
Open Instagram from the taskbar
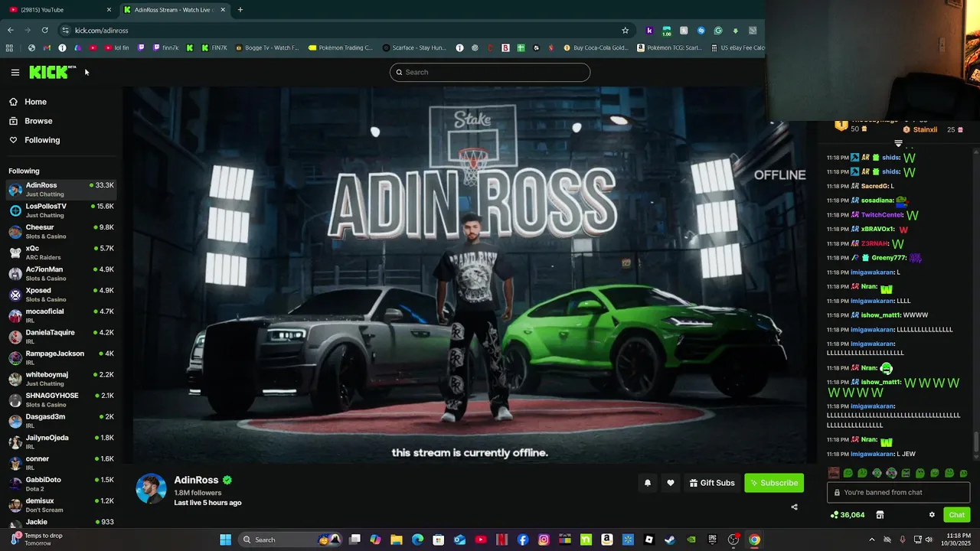click(544, 540)
